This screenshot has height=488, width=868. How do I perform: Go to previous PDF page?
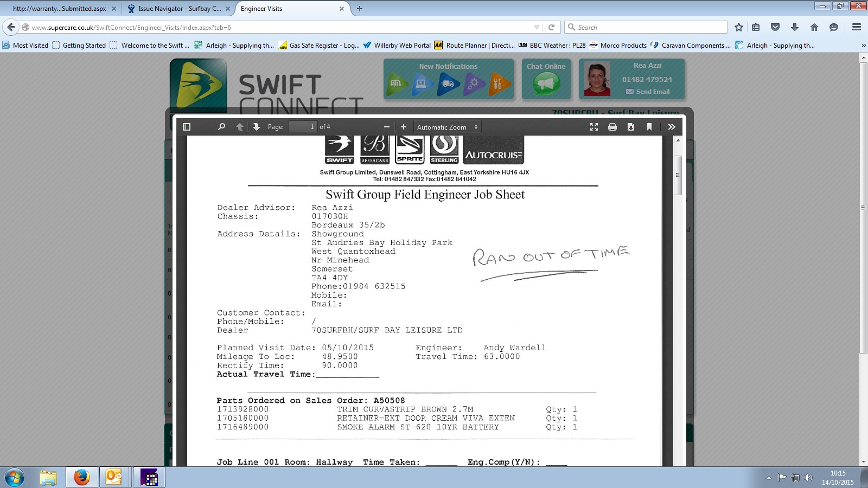pos(239,127)
